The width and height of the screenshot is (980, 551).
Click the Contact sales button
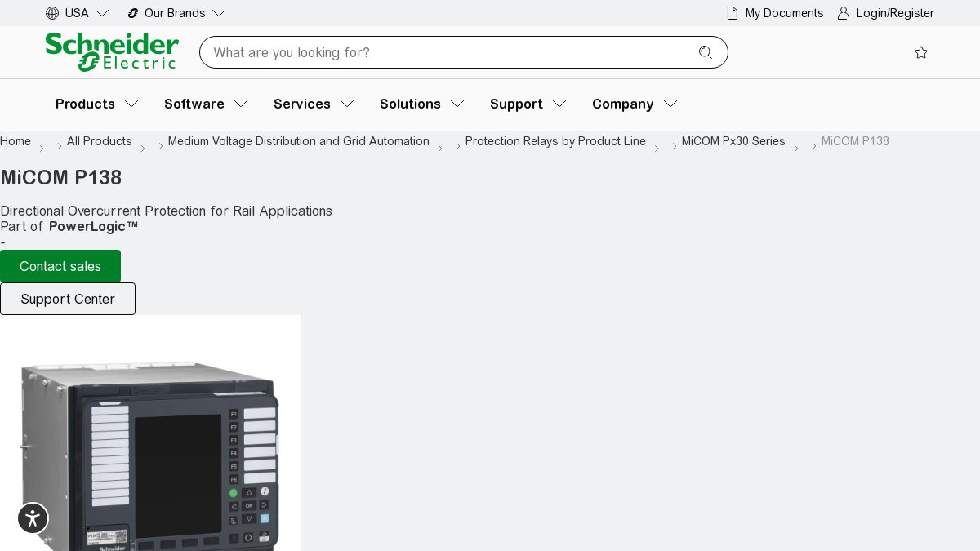60,266
